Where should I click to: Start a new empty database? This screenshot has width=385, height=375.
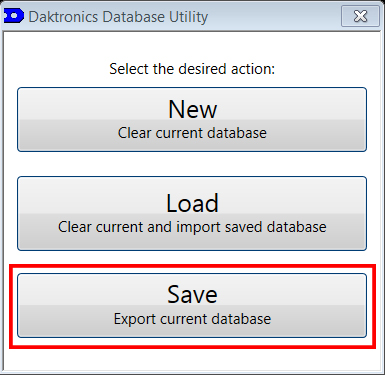coord(192,119)
